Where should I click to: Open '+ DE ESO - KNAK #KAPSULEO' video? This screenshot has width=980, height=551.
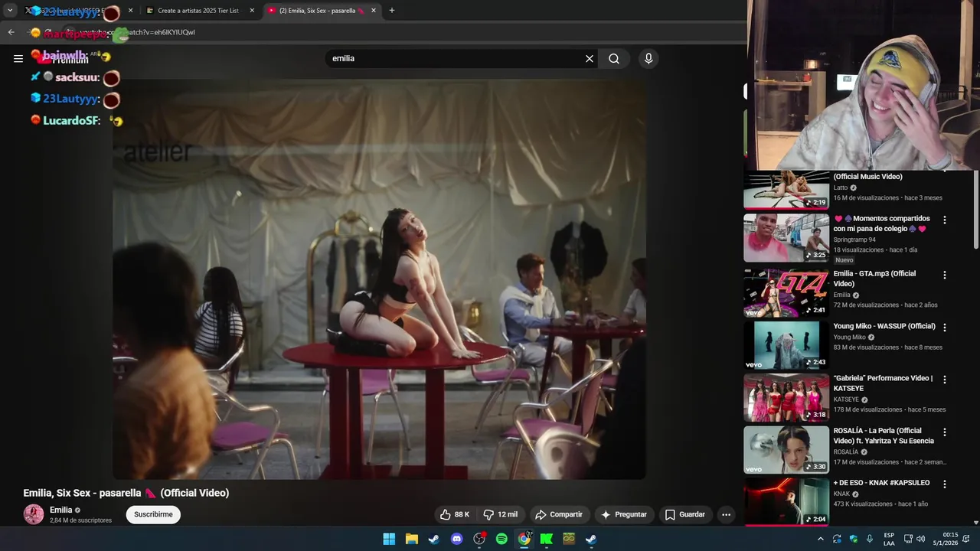[786, 501]
